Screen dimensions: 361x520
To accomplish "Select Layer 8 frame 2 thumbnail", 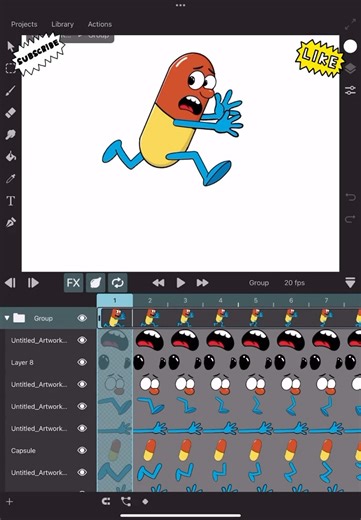I will 150,362.
